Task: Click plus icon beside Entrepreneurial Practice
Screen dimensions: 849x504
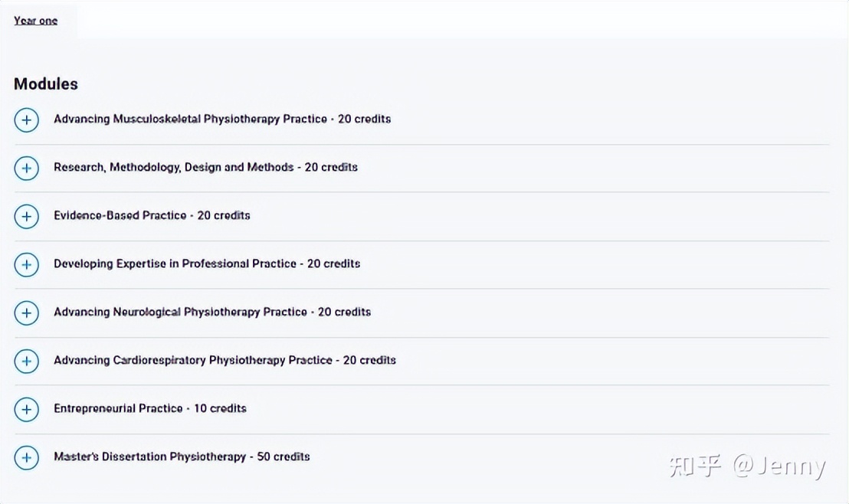Action: [x=27, y=409]
